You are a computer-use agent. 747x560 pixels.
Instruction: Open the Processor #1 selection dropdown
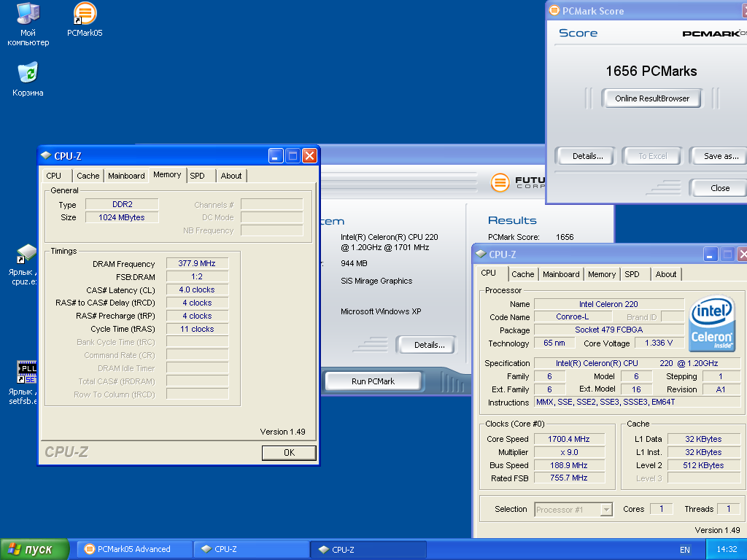606,510
